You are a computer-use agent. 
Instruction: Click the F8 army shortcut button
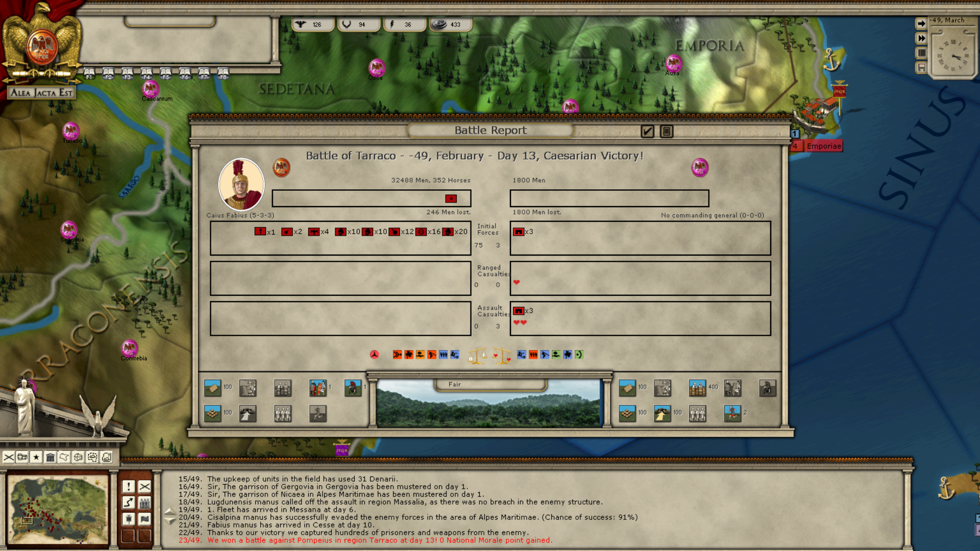(x=223, y=73)
